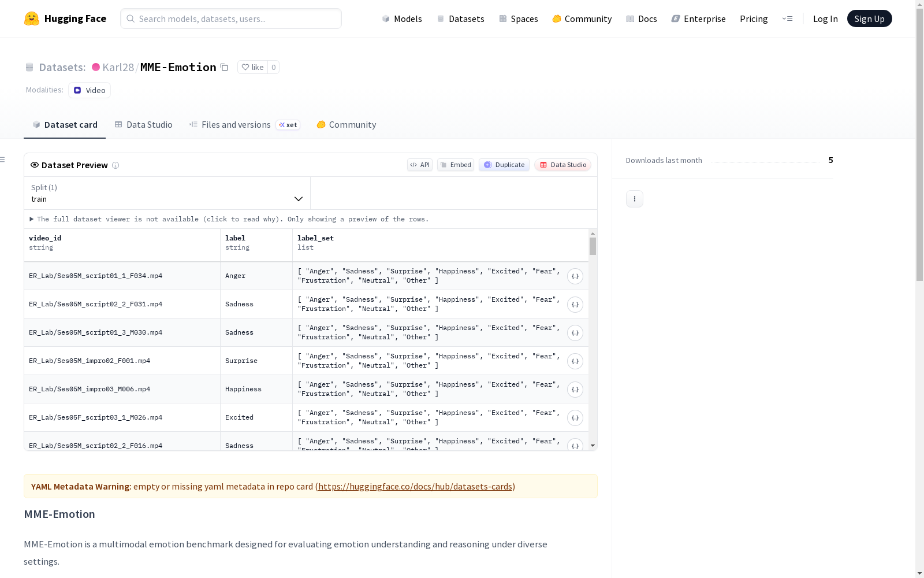Viewport: 924px width, 578px height.
Task: Open the Pricing page
Action: (x=754, y=18)
